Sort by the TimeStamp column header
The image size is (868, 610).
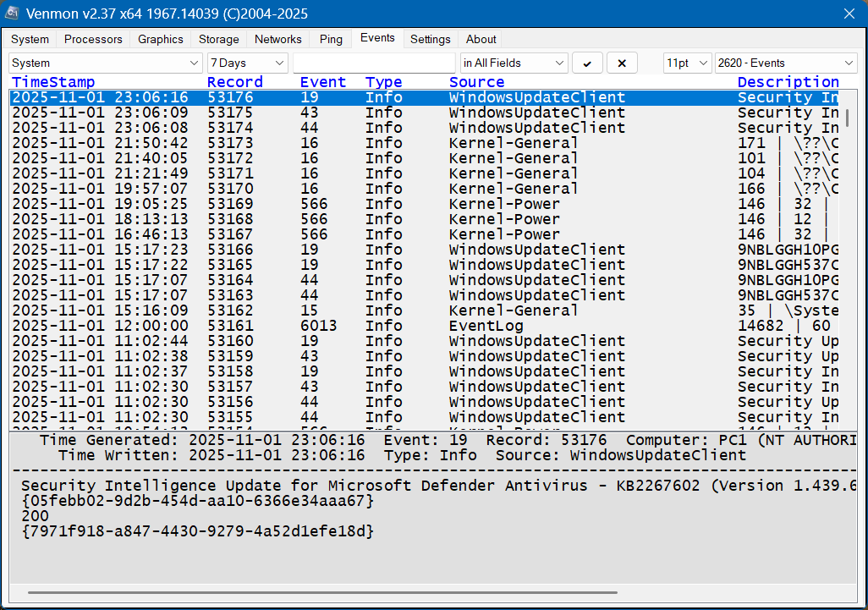pos(53,82)
